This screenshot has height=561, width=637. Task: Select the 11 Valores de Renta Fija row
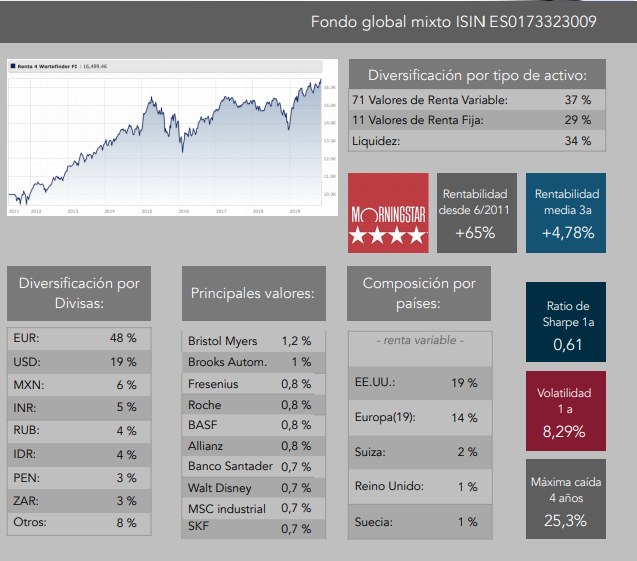coord(476,120)
